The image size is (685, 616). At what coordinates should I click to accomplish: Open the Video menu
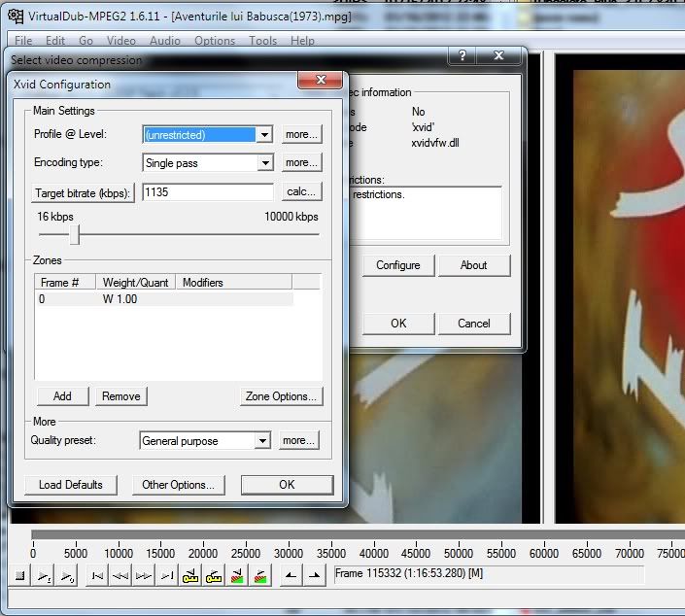point(120,41)
